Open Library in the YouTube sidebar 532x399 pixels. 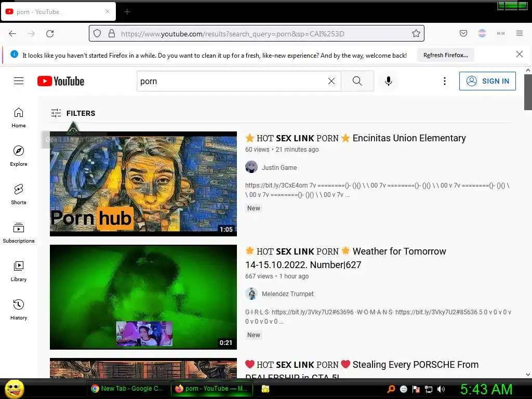(19, 271)
